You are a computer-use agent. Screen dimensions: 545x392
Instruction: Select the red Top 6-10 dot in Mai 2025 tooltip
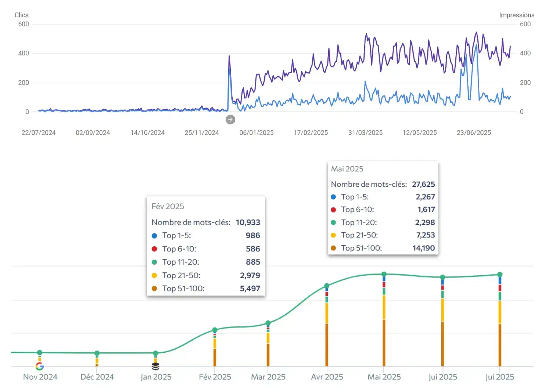point(333,210)
